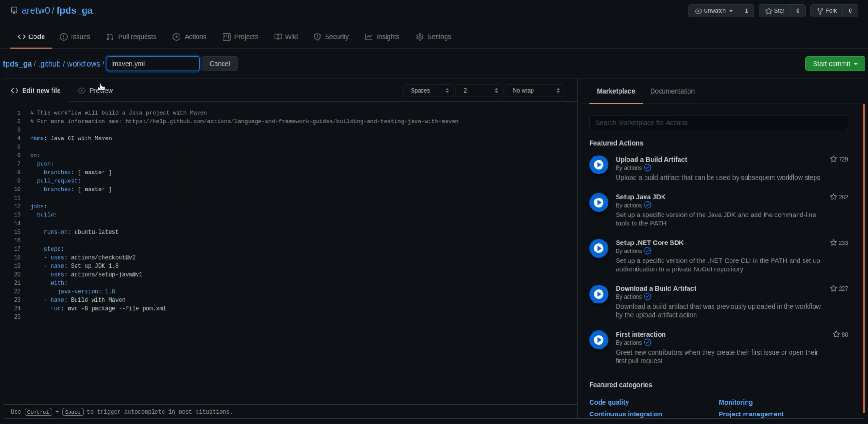Viewport: 868px width, 424px height.
Task: Click verified badge under Setup .NET Core SDK
Action: click(x=647, y=251)
